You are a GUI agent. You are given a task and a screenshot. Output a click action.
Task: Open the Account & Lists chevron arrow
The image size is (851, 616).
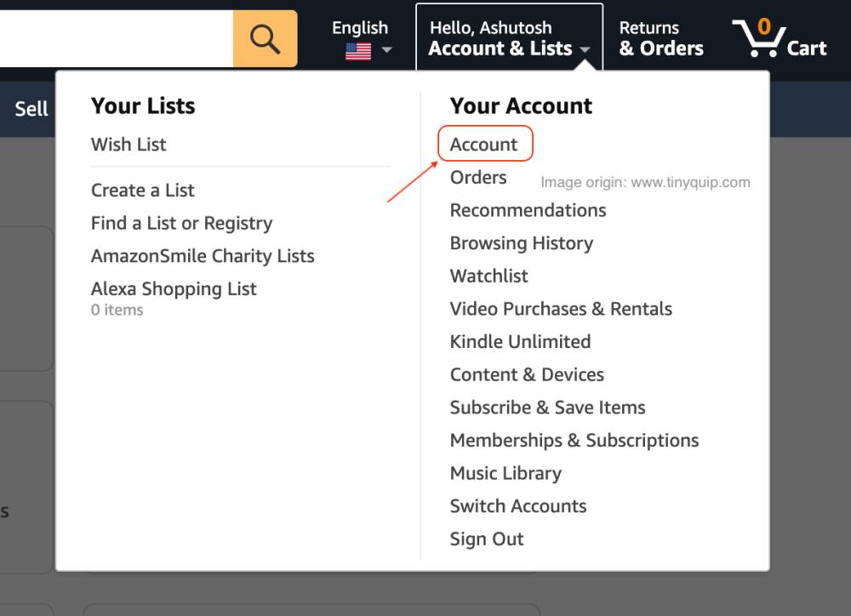[585, 50]
